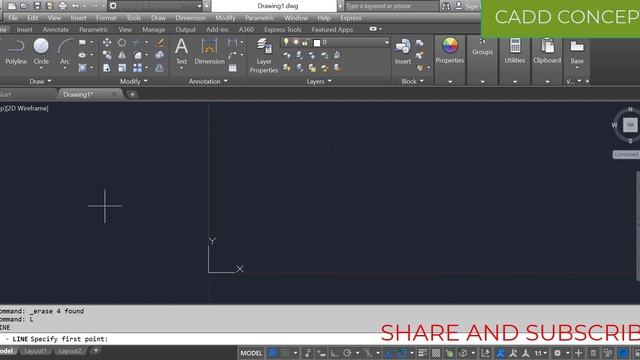Expand the Modify panel title
Viewport: 640px width, 360px height.
[133, 81]
